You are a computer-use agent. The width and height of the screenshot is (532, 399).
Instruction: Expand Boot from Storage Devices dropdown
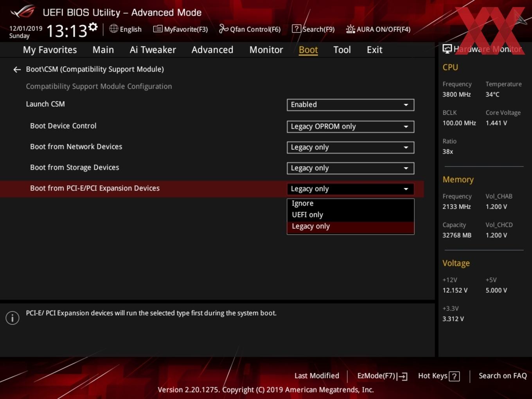pyautogui.click(x=350, y=168)
